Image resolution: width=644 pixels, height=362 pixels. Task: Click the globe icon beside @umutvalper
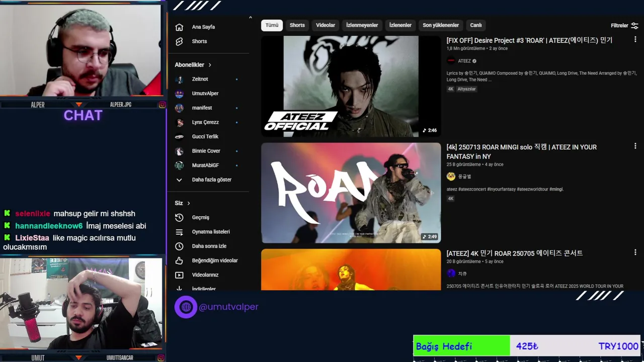click(186, 307)
